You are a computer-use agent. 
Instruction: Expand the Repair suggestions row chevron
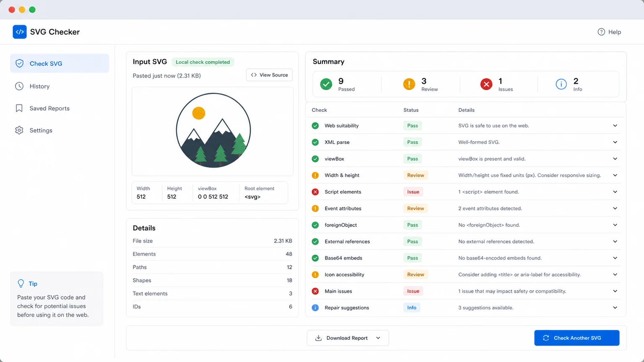click(615, 308)
